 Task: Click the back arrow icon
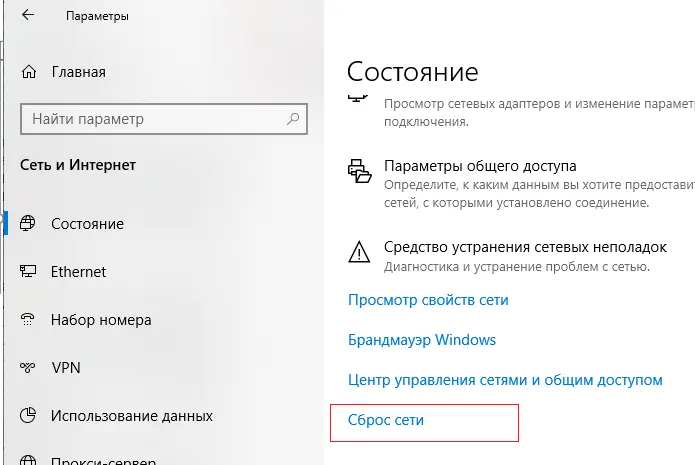tap(28, 15)
